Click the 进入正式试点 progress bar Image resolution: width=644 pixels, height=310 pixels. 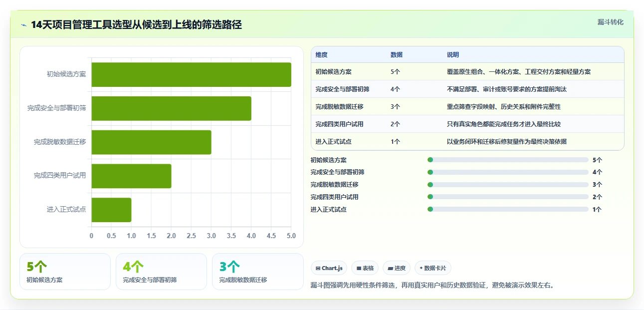coord(508,209)
